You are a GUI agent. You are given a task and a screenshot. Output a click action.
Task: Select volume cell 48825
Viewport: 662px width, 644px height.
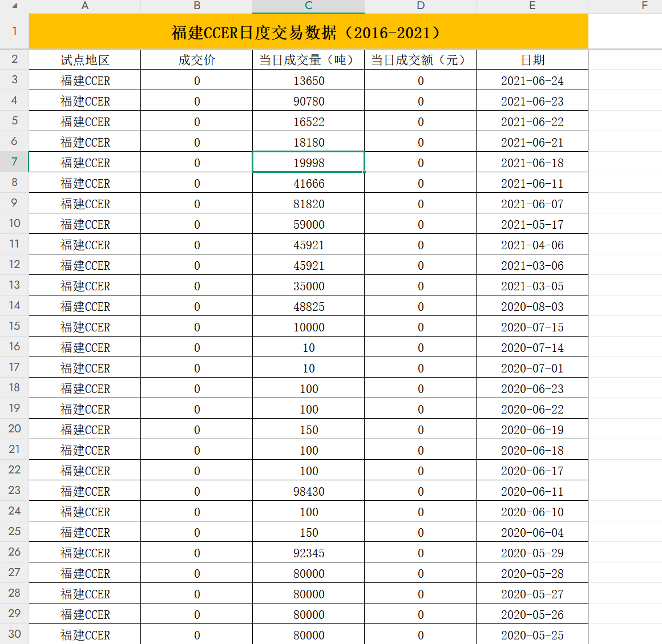pyautogui.click(x=308, y=306)
